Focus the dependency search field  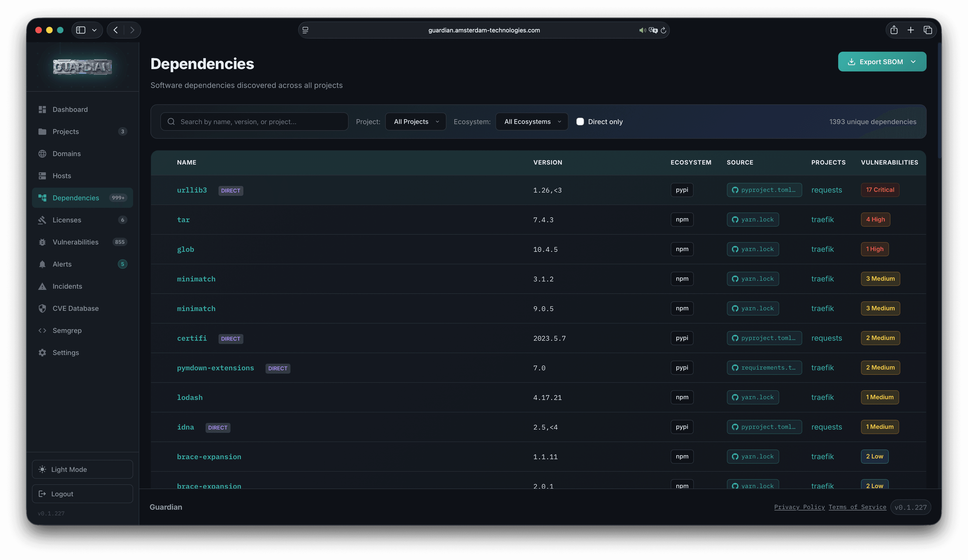click(x=254, y=121)
